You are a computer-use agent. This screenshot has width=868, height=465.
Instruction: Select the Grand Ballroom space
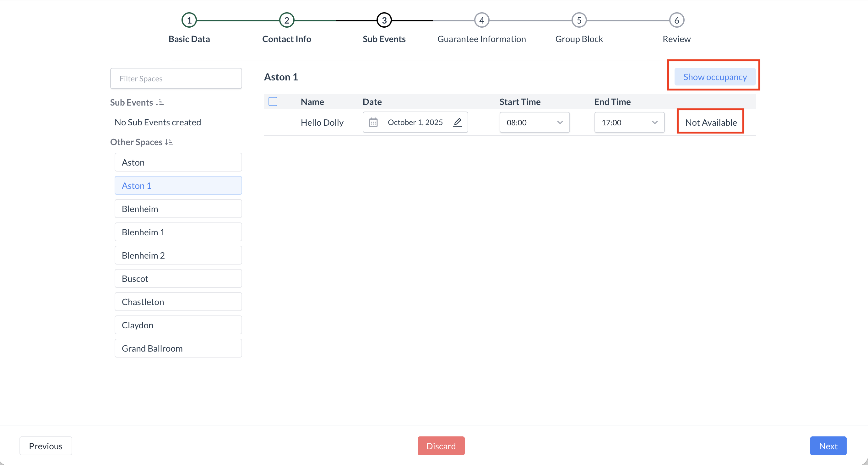tap(178, 348)
